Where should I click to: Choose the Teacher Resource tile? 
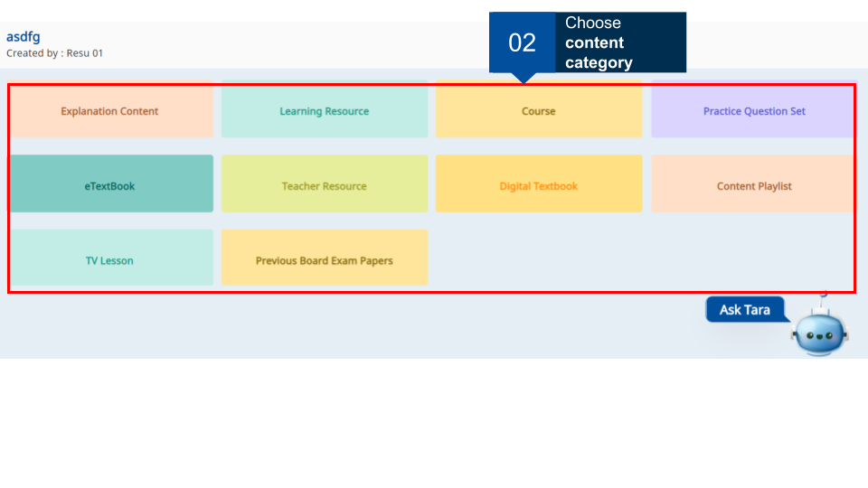[x=324, y=186]
